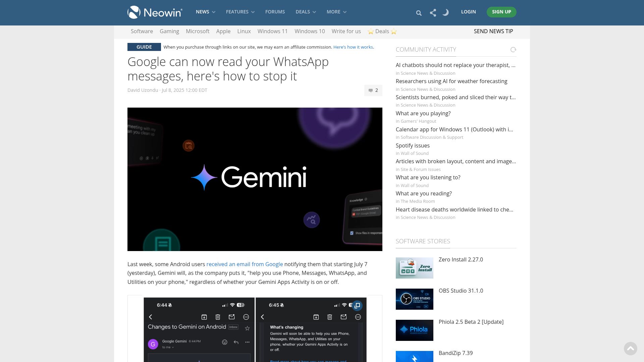Viewport: 644px width, 362px height.
Task: Open 'Here's how it works' link
Action: click(x=353, y=47)
